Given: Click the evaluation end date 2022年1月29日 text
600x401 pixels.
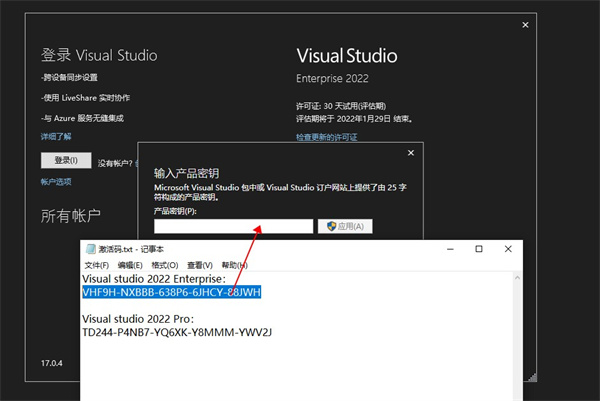Looking at the screenshot, I should click(x=364, y=119).
